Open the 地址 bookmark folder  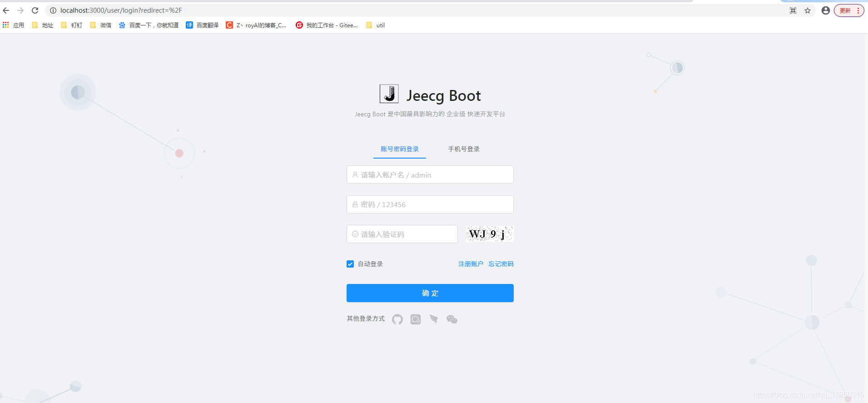tap(43, 25)
